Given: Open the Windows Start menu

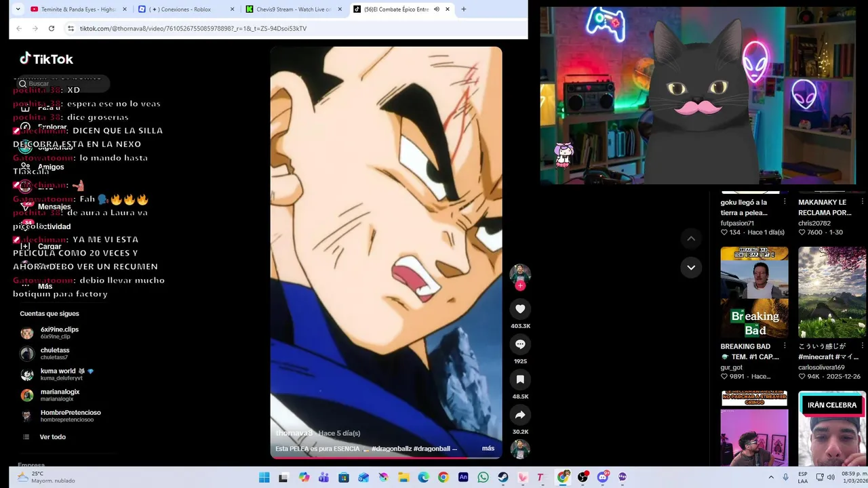Looking at the screenshot, I should [264, 477].
